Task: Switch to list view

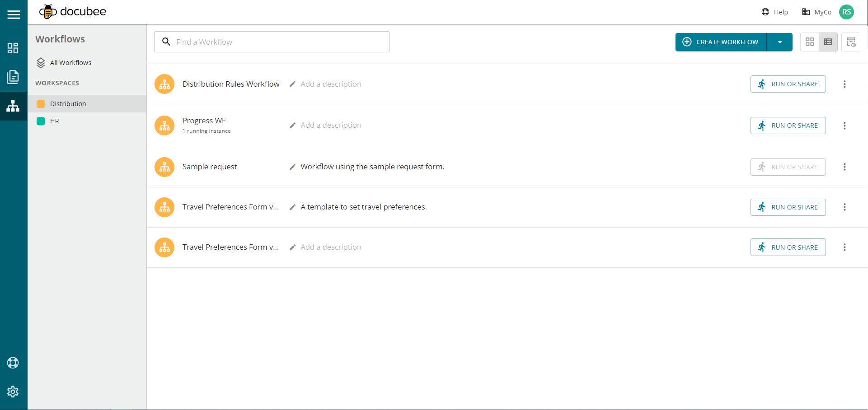Action: click(x=828, y=42)
